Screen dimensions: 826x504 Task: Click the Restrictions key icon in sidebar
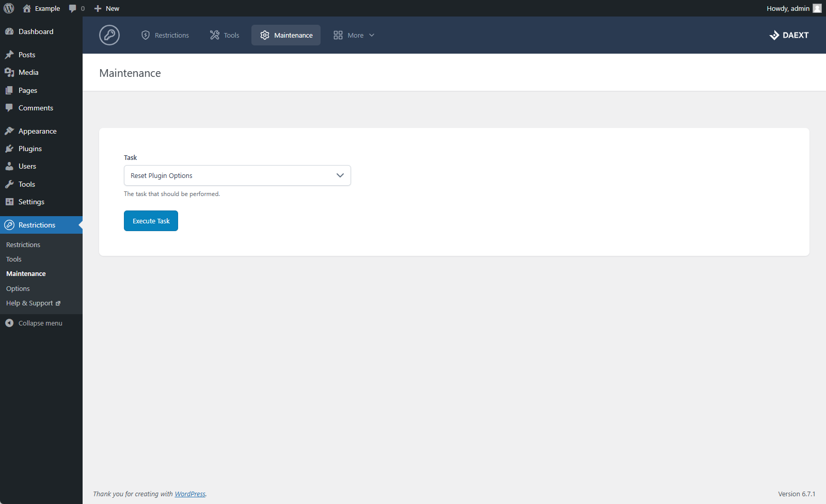click(9, 225)
